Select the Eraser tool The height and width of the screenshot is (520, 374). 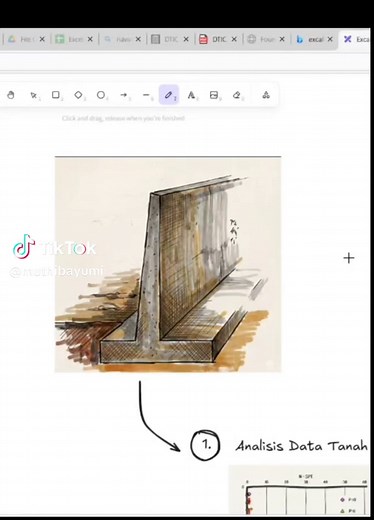237,95
